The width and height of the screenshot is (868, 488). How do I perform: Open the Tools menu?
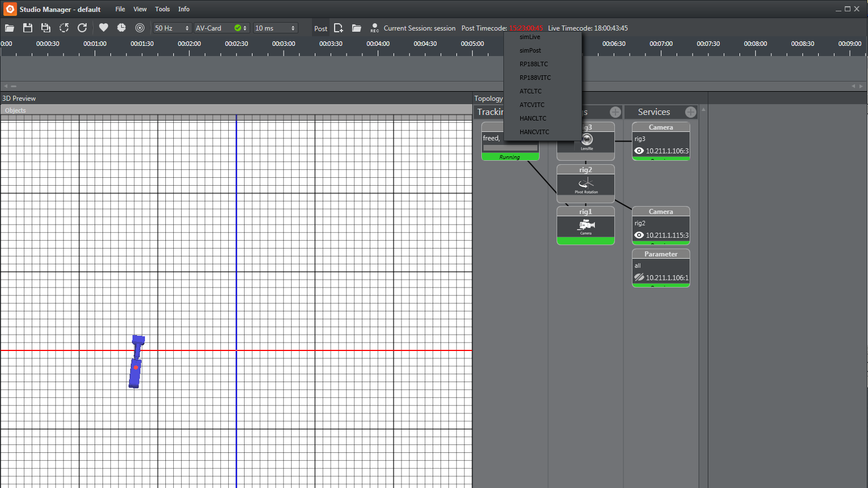click(x=163, y=9)
